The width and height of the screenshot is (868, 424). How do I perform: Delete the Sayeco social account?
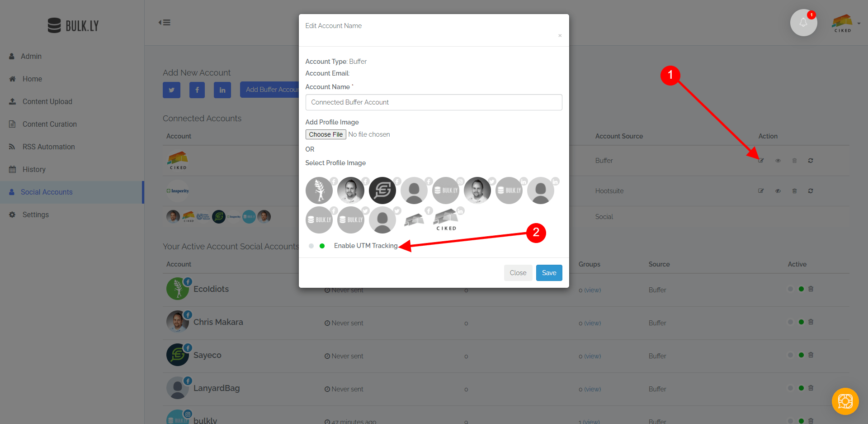(x=811, y=355)
